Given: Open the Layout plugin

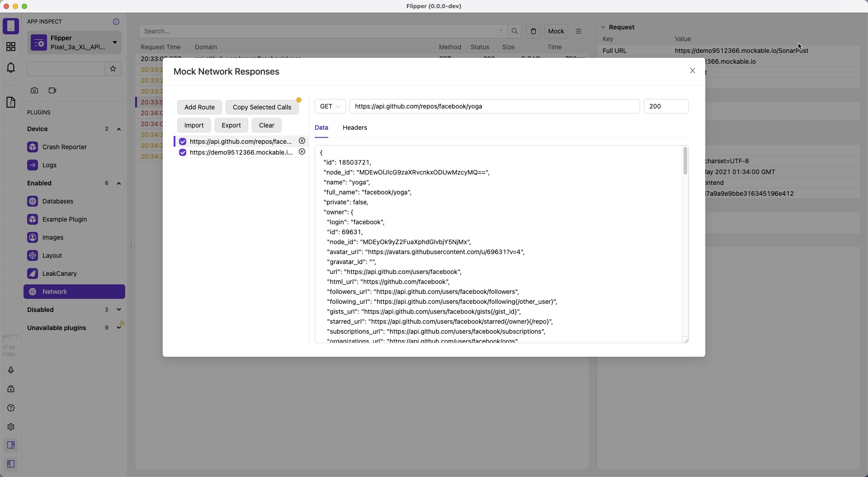Looking at the screenshot, I should tap(74, 255).
